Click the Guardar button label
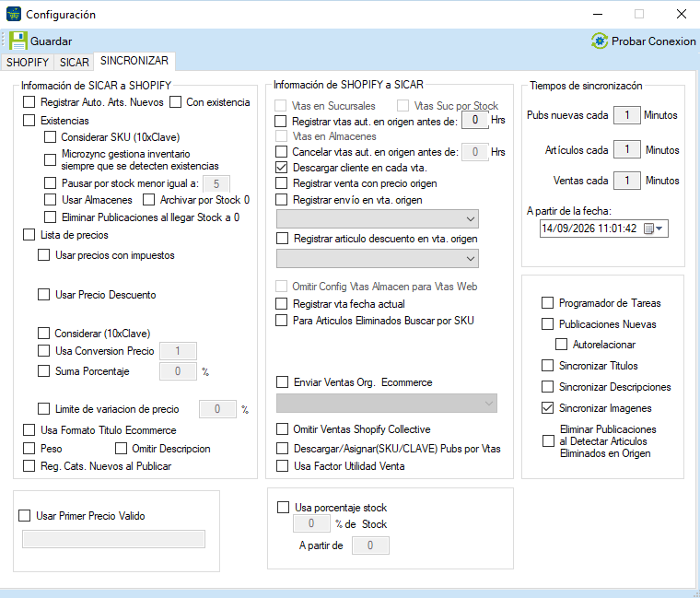This screenshot has height=598, width=700. point(51,41)
